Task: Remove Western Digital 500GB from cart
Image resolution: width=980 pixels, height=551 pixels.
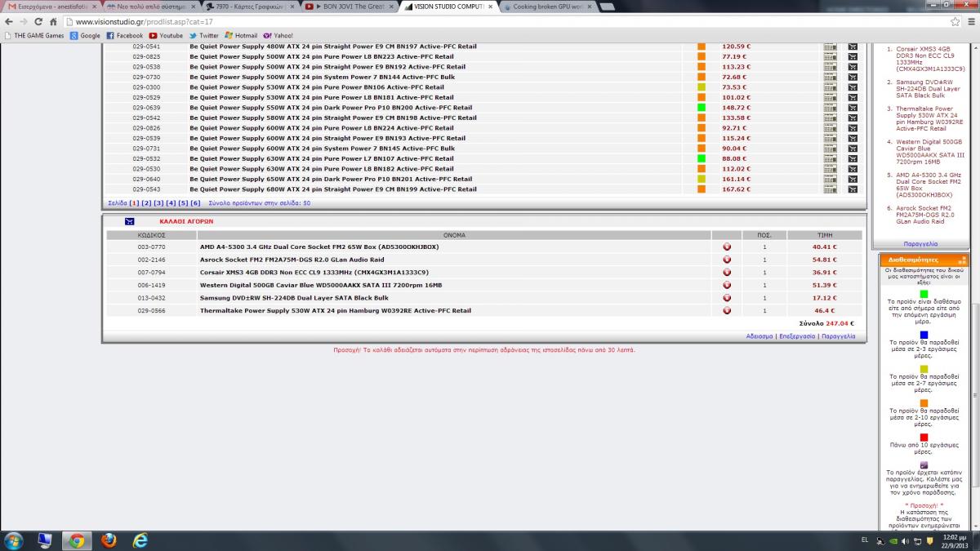Action: point(727,286)
